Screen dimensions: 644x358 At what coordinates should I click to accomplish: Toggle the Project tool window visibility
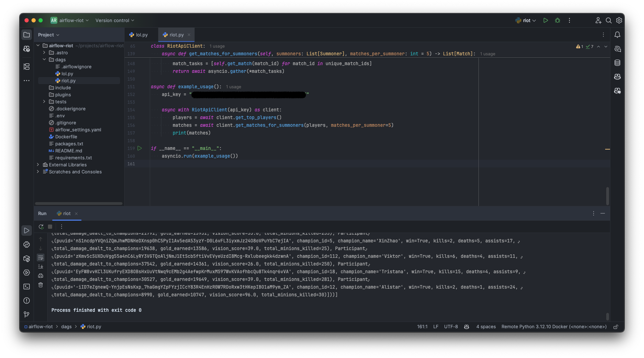point(27,35)
